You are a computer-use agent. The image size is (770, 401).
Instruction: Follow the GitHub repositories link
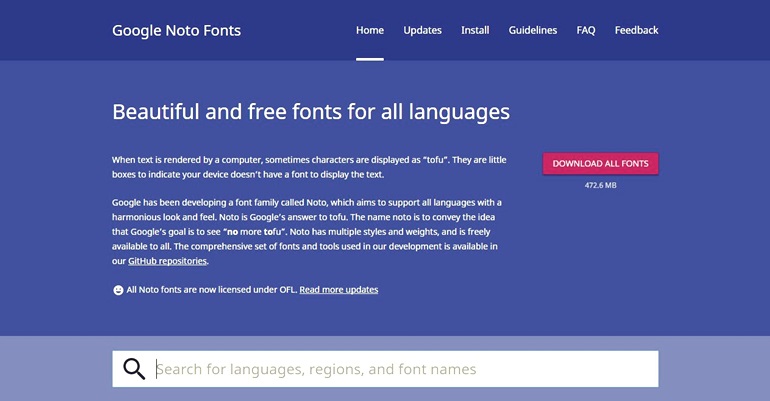[x=167, y=261]
